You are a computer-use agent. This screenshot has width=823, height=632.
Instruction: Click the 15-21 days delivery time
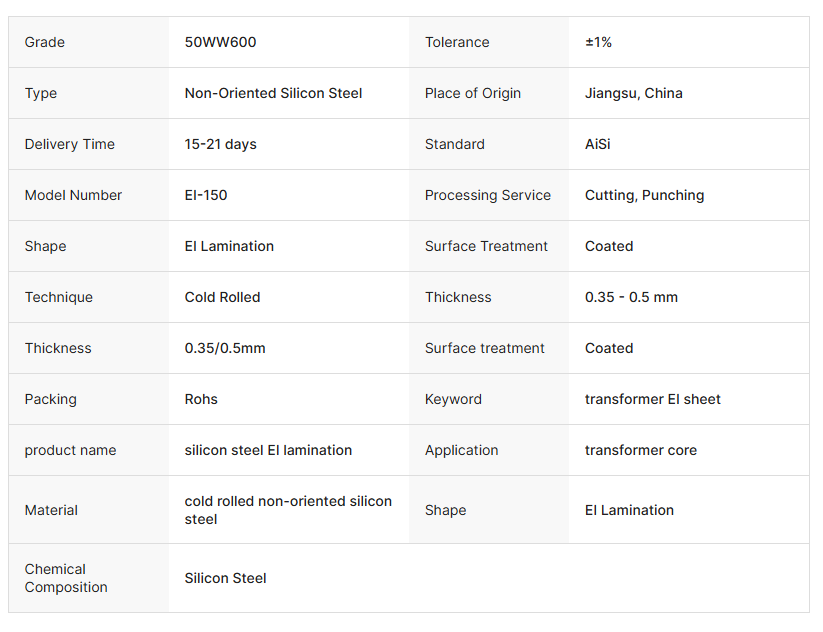pos(220,144)
